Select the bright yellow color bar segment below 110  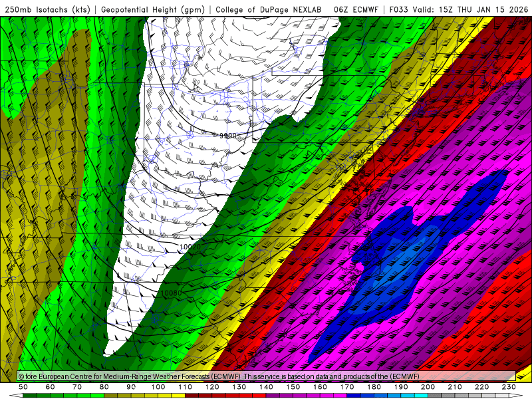coord(178,396)
